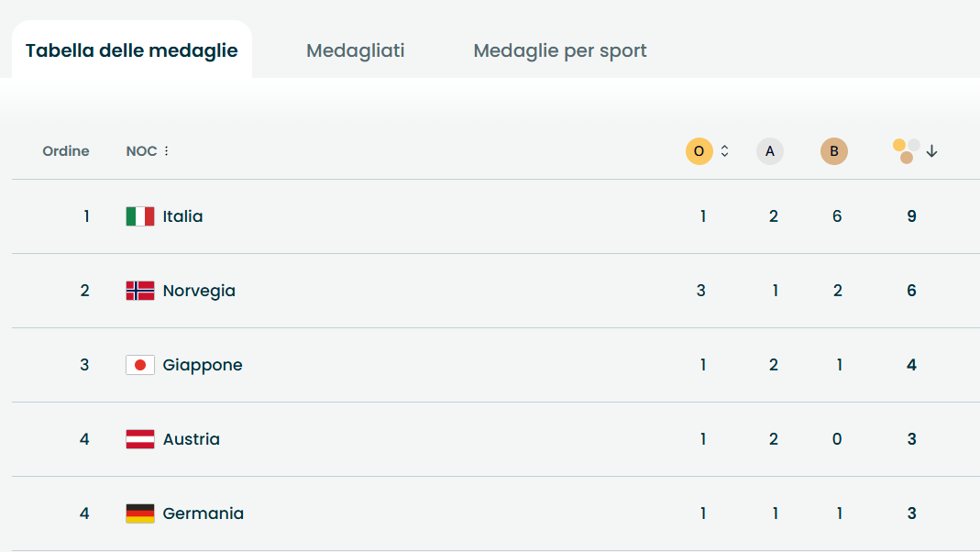Image resolution: width=980 pixels, height=552 pixels.
Task: Select the Giappone country name
Action: click(204, 365)
